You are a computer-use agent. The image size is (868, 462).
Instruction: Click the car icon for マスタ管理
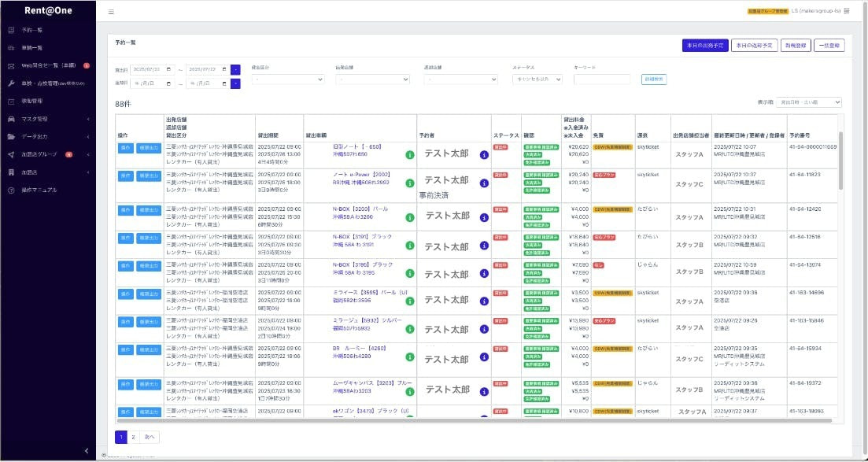11,119
